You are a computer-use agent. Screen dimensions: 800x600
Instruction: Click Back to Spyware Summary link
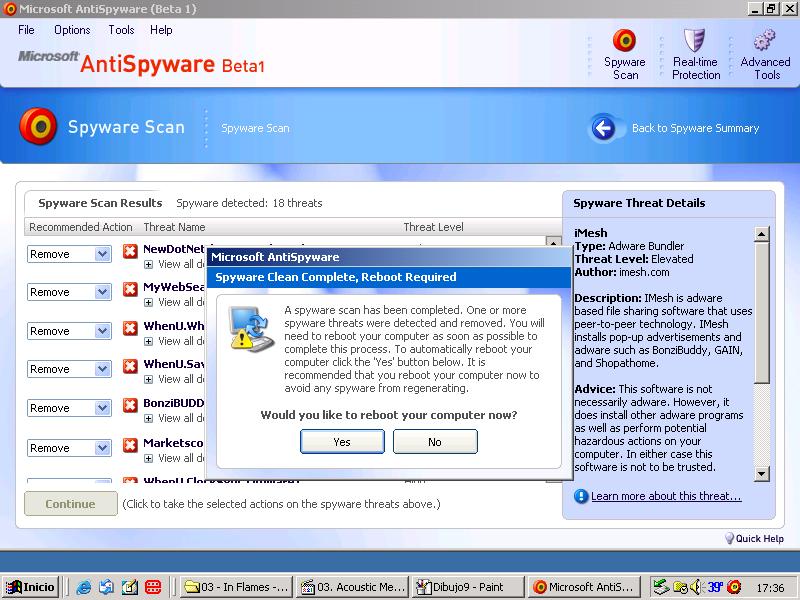point(695,128)
